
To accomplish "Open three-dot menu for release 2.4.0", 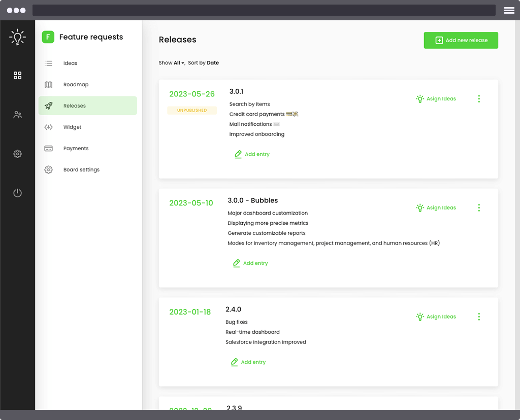I will click(479, 317).
